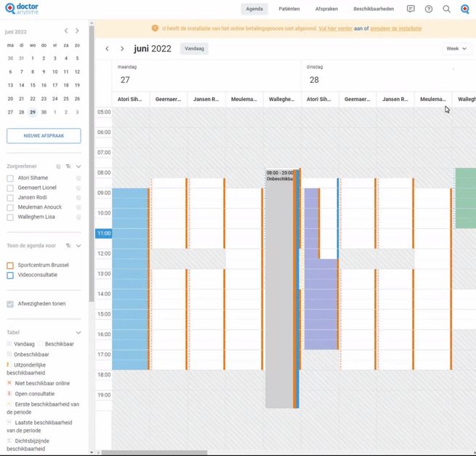This screenshot has height=456, width=476.
Task: Open the Patiënten tab
Action: coord(289,9)
